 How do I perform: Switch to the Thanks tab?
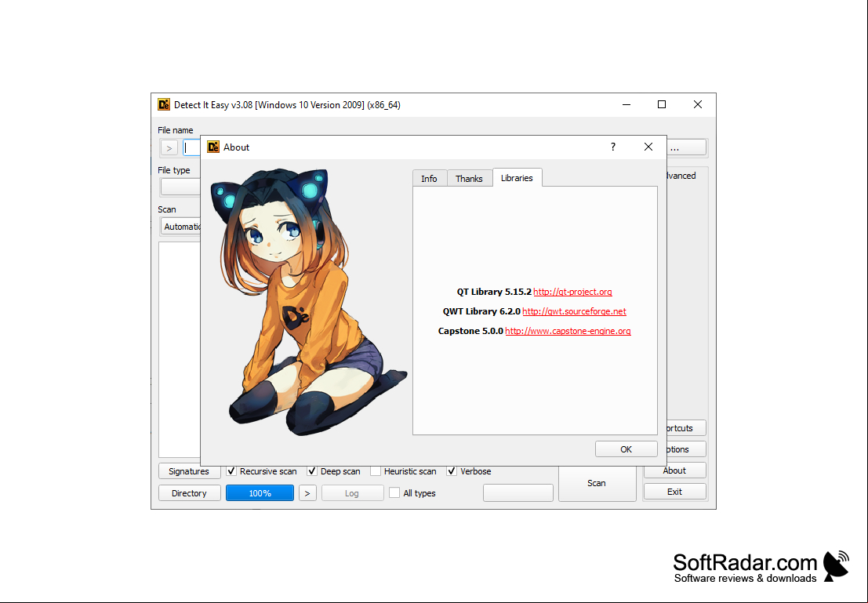469,178
